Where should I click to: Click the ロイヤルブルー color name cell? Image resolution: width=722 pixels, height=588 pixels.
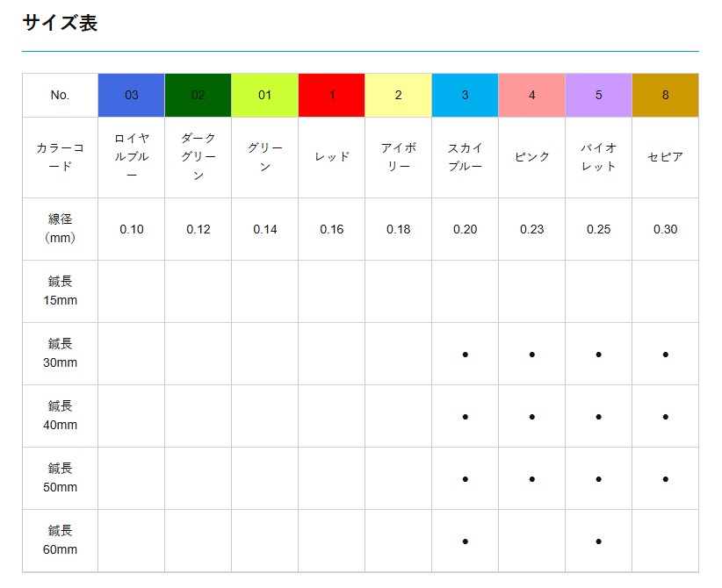pyautogui.click(x=131, y=157)
